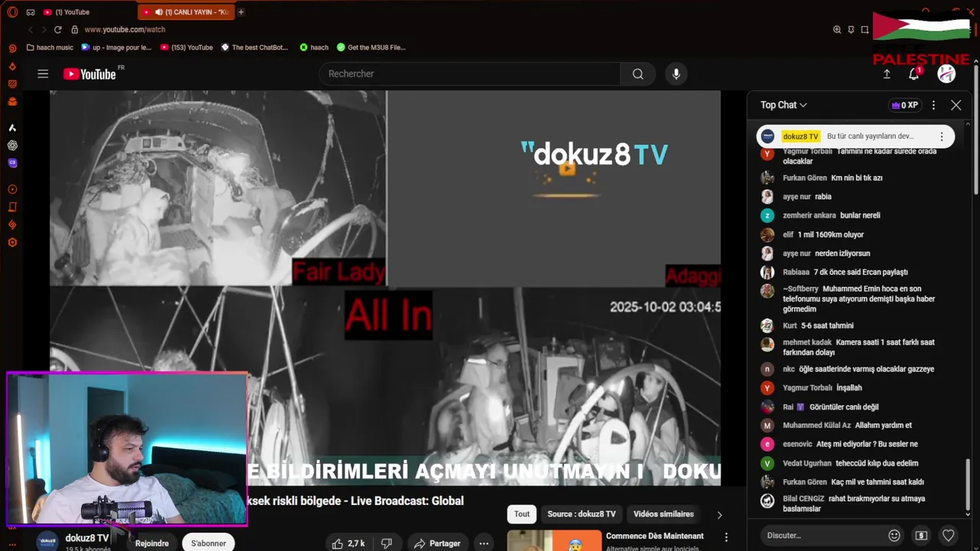This screenshot has width=980, height=551.
Task: Click the youtube.com/watch address bar
Action: pyautogui.click(x=125, y=30)
